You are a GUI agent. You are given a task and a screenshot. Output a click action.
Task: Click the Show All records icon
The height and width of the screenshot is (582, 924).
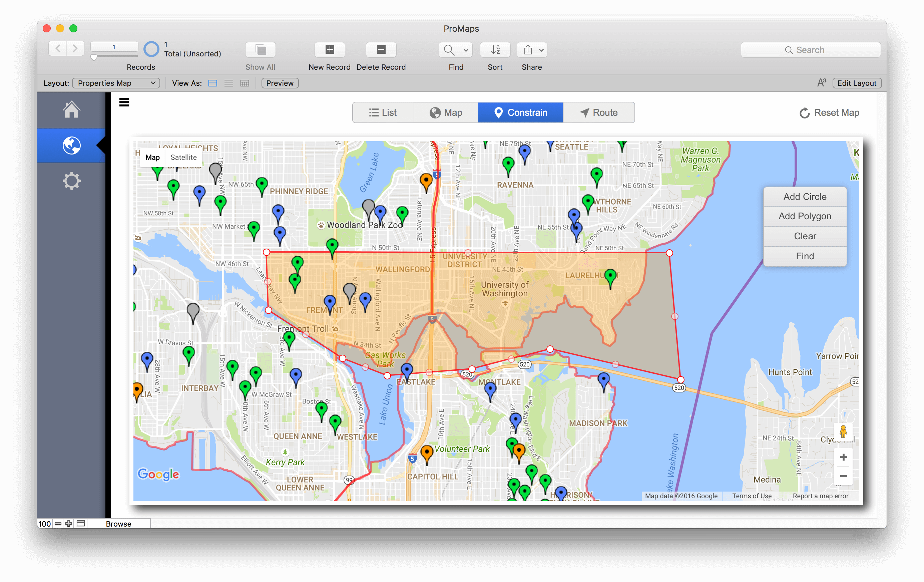point(261,49)
